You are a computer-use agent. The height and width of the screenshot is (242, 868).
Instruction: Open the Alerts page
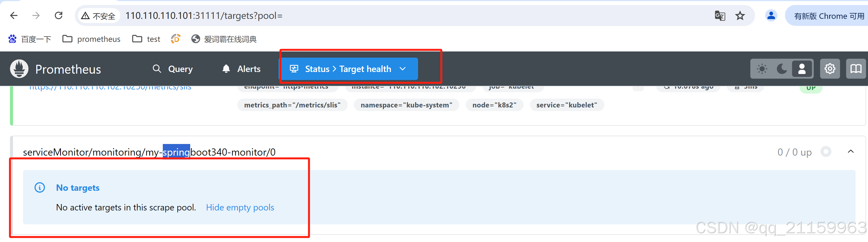coord(241,69)
